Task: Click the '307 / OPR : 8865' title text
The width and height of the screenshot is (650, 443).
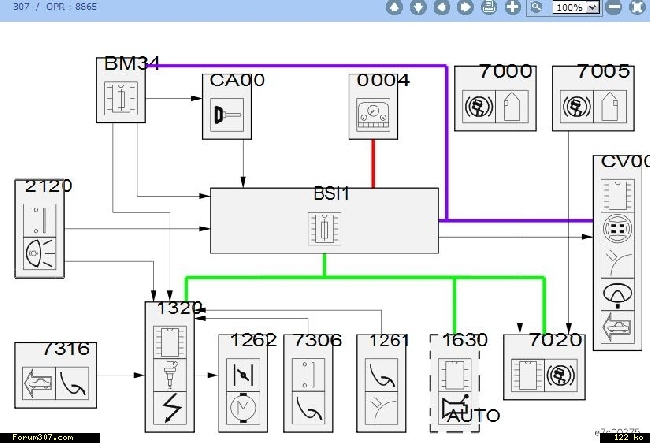Action: coord(55,6)
